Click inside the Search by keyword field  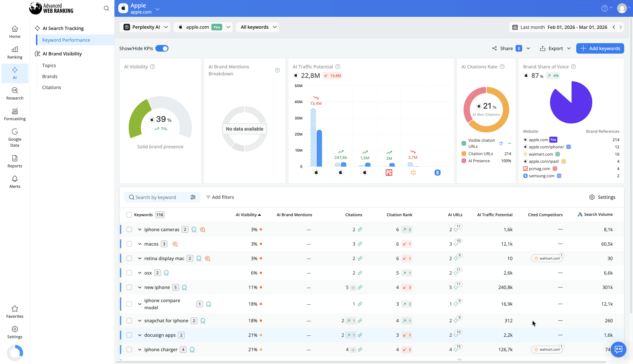point(158,197)
